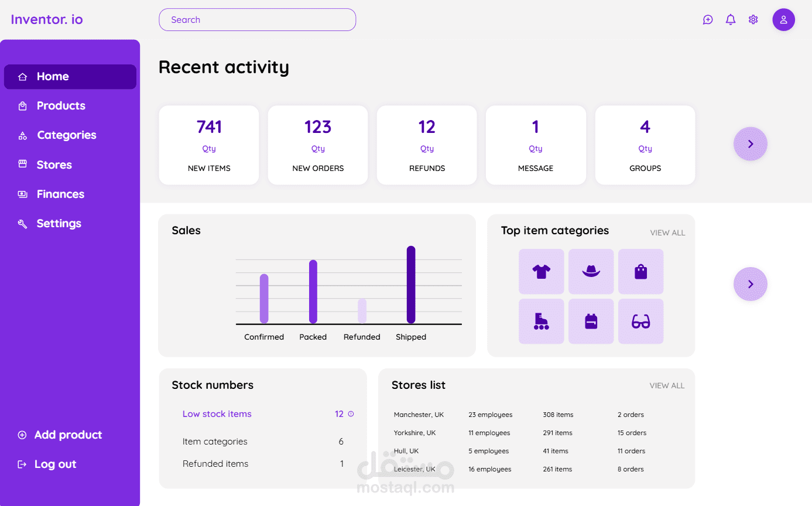This screenshot has width=812, height=506.
Task: Open the new message chat icon
Action: point(708,20)
